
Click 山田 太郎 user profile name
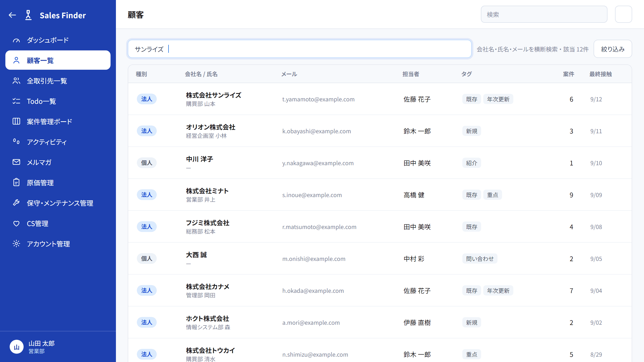(x=42, y=343)
